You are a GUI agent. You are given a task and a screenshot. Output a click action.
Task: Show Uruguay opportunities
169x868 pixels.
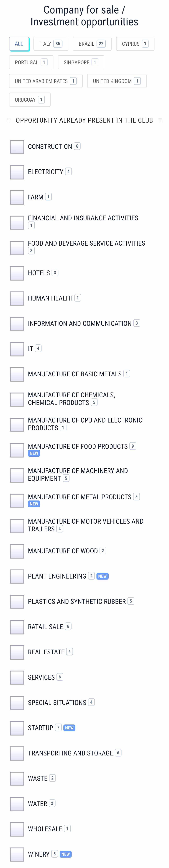[x=30, y=100]
